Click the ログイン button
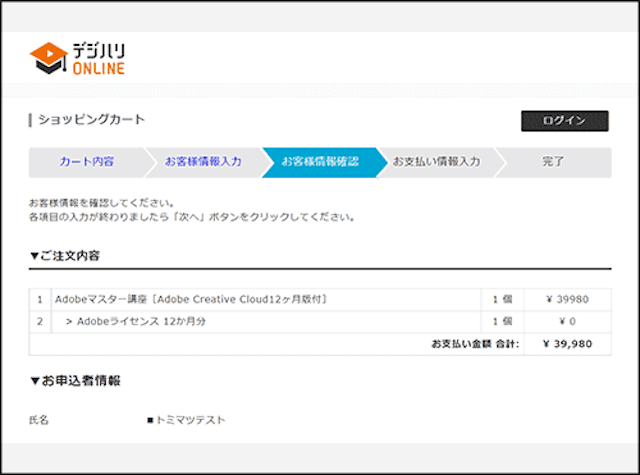640x475 pixels. 564,121
